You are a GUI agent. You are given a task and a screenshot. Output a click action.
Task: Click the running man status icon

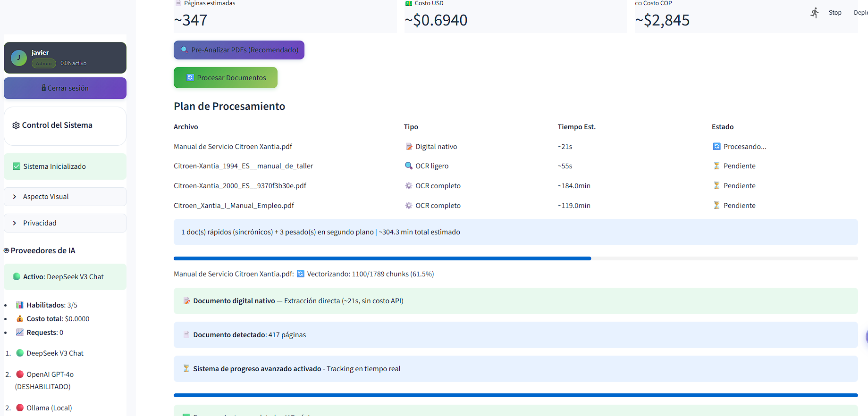pos(815,13)
